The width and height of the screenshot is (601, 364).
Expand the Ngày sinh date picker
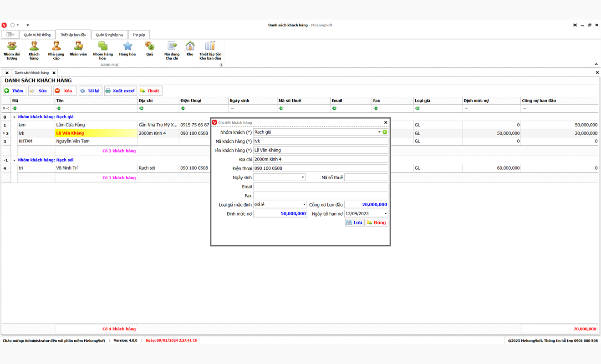pyautogui.click(x=302, y=177)
